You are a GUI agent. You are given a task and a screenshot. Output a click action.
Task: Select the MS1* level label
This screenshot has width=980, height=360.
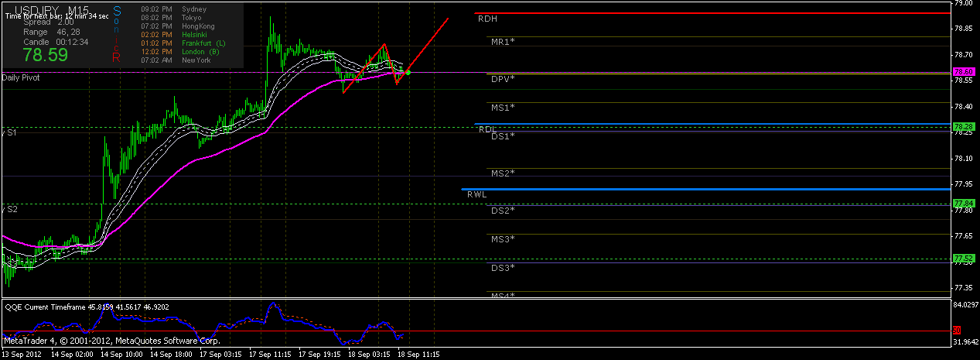point(503,107)
